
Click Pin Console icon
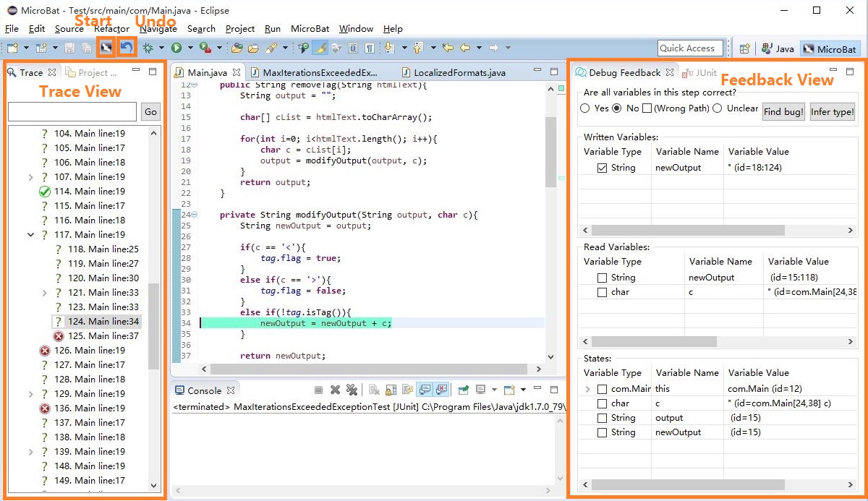(x=463, y=390)
